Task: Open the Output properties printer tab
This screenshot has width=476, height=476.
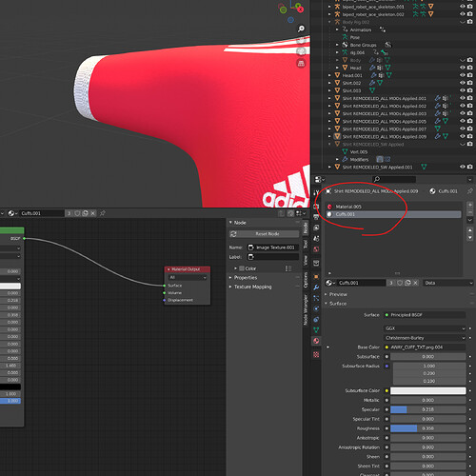Action: click(x=316, y=217)
